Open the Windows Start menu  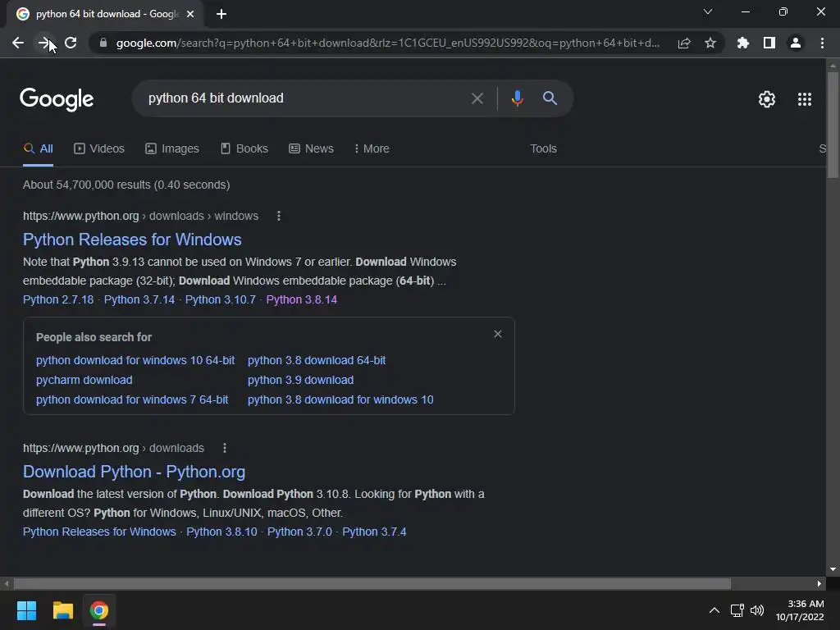click(26, 610)
